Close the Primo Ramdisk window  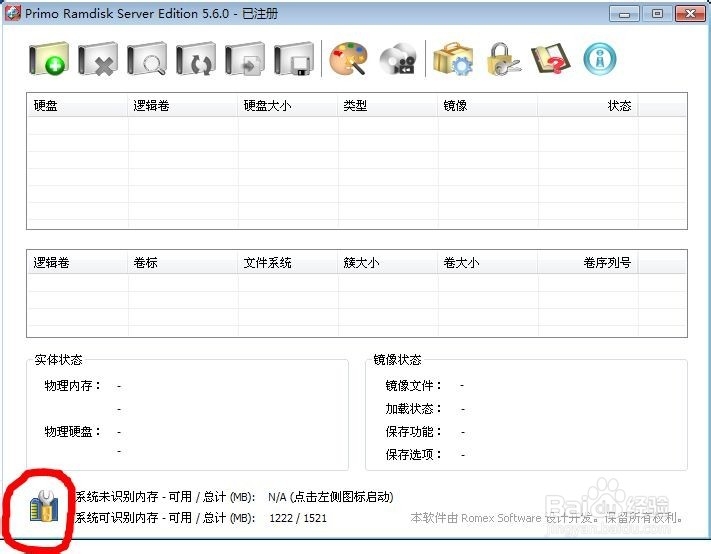click(690, 14)
